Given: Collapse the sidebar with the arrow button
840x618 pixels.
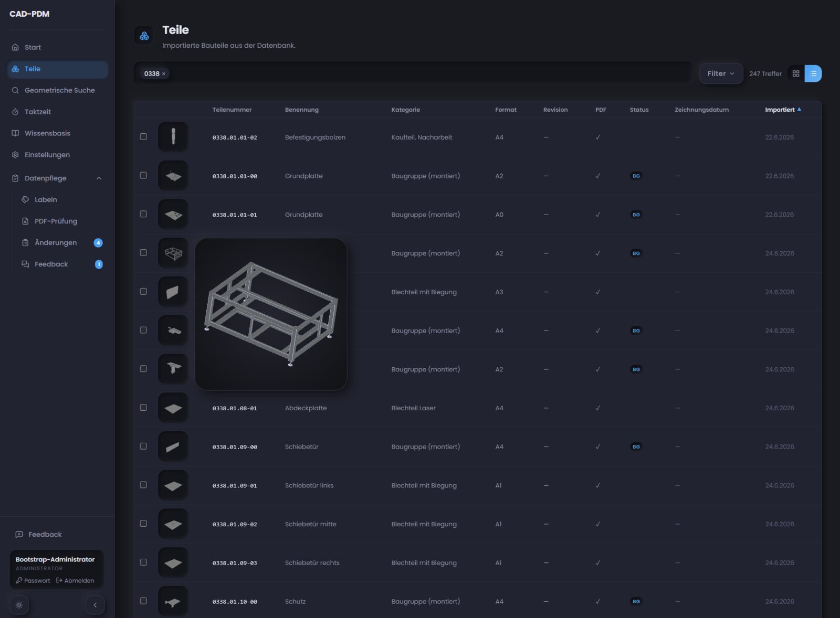Looking at the screenshot, I should point(95,605).
